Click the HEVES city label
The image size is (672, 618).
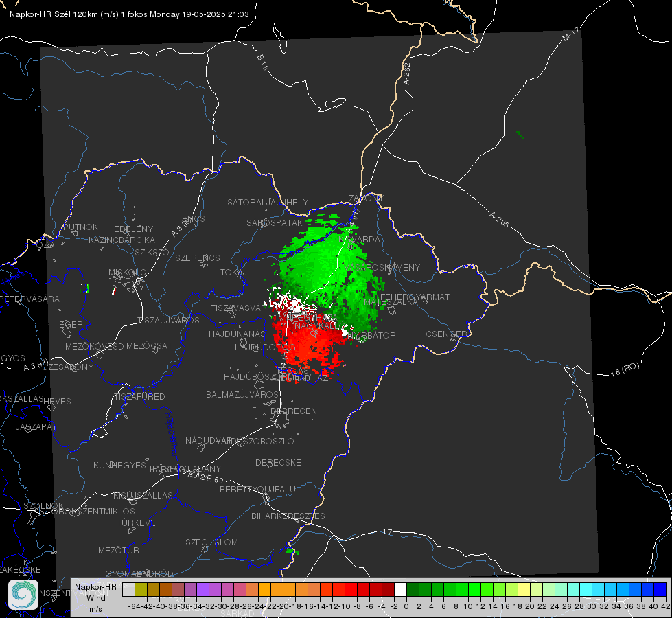point(57,402)
